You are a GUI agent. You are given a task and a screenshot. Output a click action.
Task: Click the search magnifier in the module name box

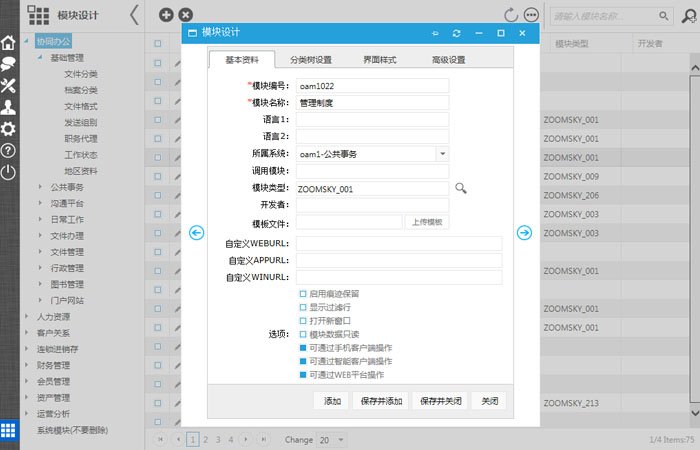point(664,16)
